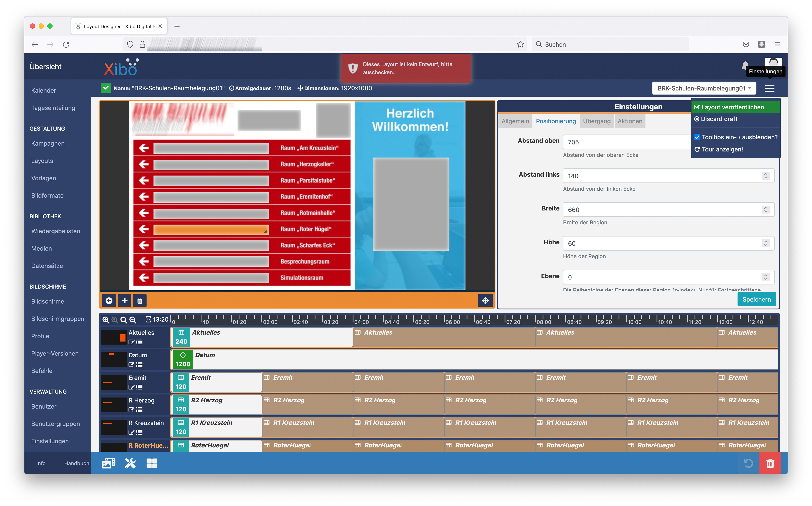Screen dimensions: 812x506
Task: Open playlist list icon for Datum region
Action: click(140, 365)
